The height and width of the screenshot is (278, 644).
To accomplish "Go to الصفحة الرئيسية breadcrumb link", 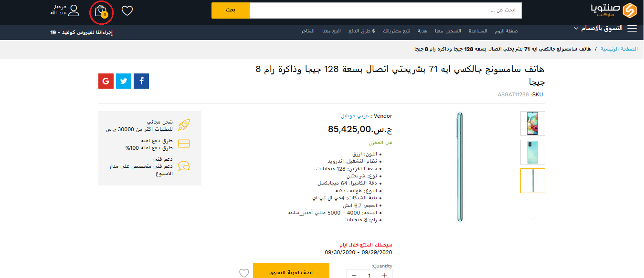I will pyautogui.click(x=619, y=49).
